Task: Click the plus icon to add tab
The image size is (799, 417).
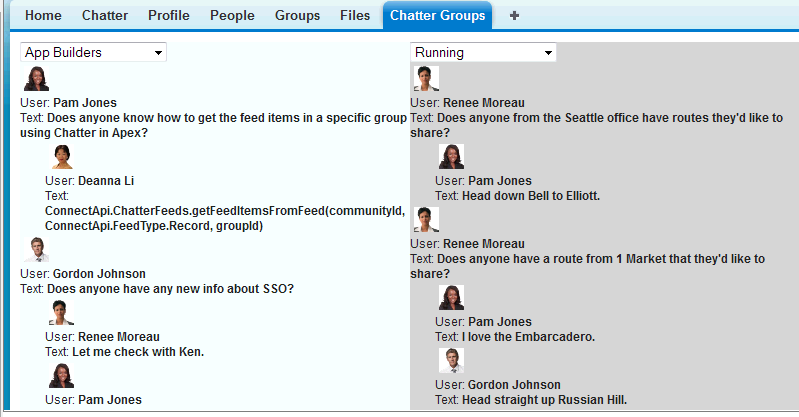Action: click(x=514, y=16)
